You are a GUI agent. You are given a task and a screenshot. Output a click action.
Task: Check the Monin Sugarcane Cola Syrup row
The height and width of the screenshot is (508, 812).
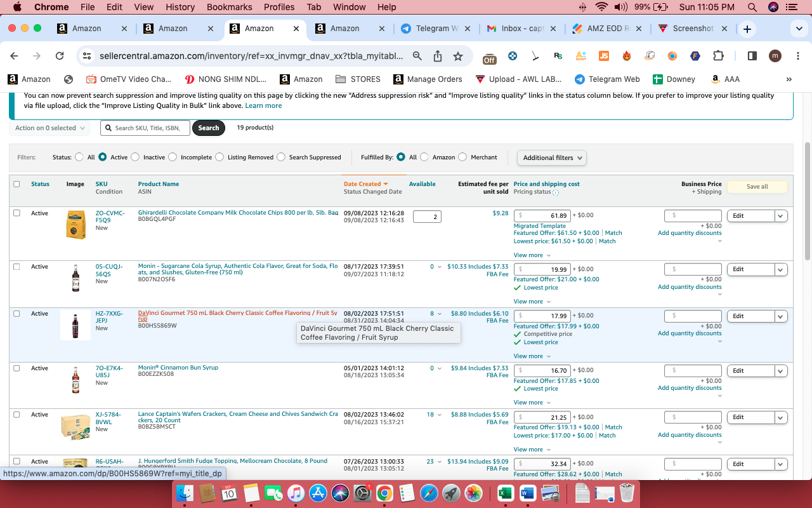16,266
